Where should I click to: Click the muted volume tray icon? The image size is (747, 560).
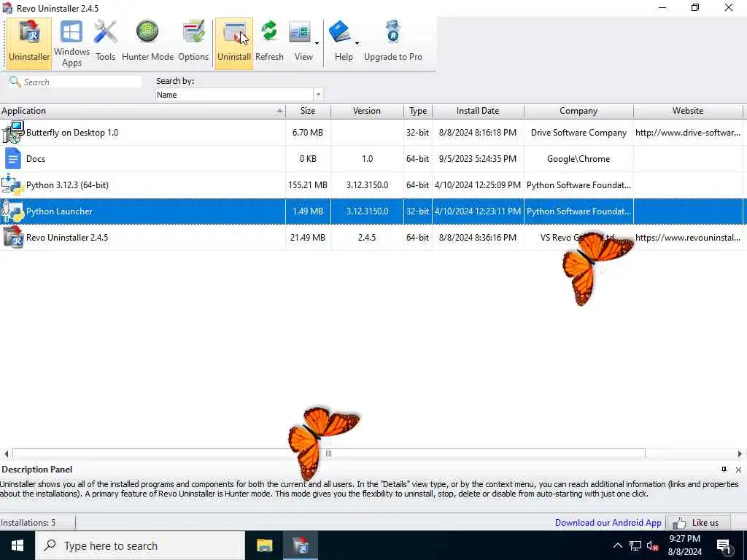653,545
